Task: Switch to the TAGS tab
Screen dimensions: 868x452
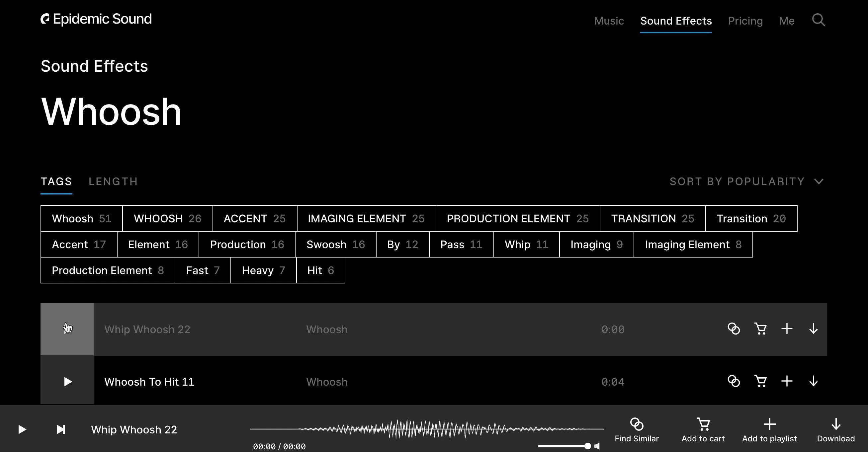Action: pos(56,182)
